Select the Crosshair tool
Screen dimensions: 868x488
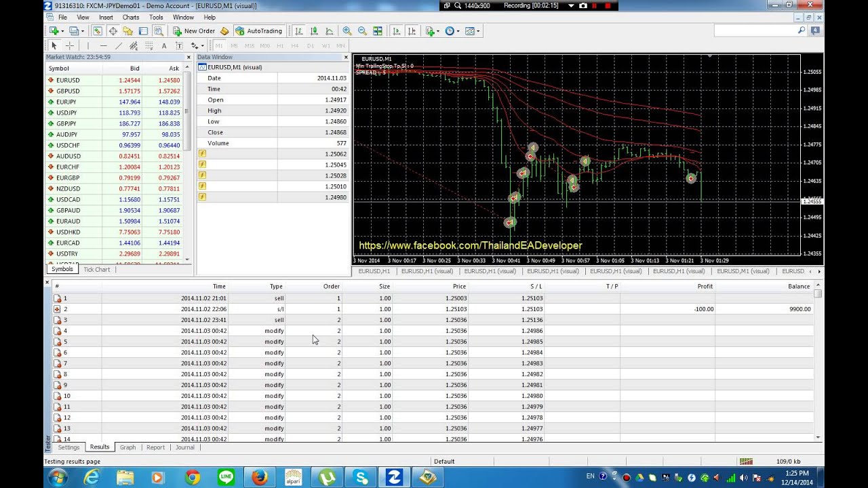[69, 45]
